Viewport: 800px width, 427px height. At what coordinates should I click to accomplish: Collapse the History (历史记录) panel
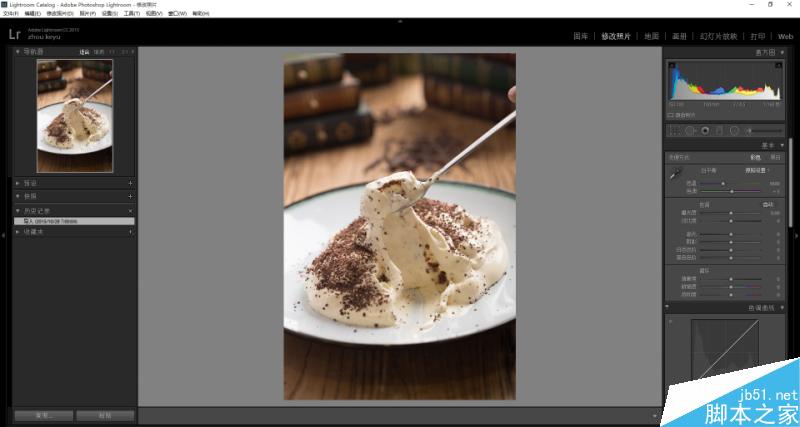click(18, 211)
